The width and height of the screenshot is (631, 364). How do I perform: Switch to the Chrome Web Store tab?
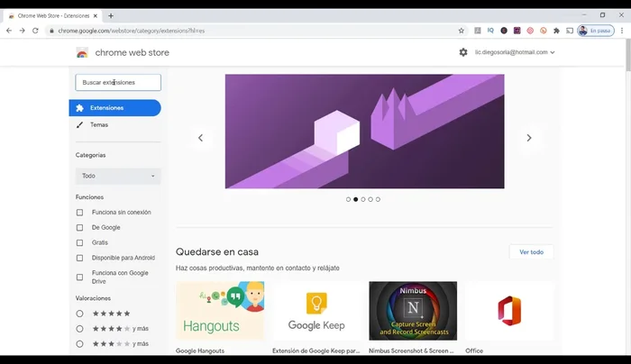click(53, 15)
